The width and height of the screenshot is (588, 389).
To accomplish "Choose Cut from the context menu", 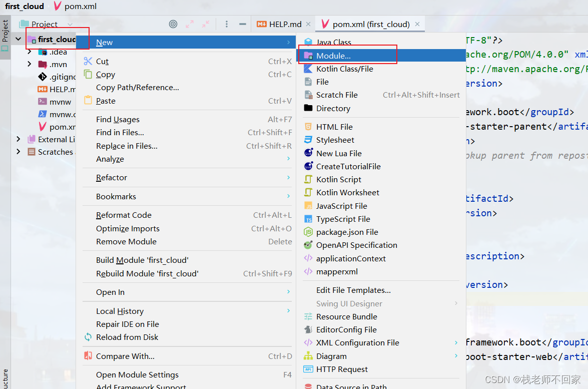I will [187, 61].
